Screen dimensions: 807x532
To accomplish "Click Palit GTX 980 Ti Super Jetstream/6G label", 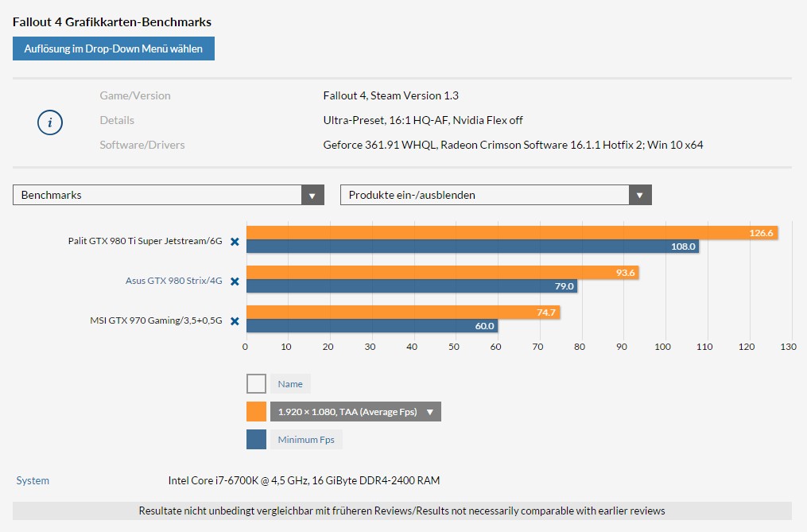I will point(145,241).
